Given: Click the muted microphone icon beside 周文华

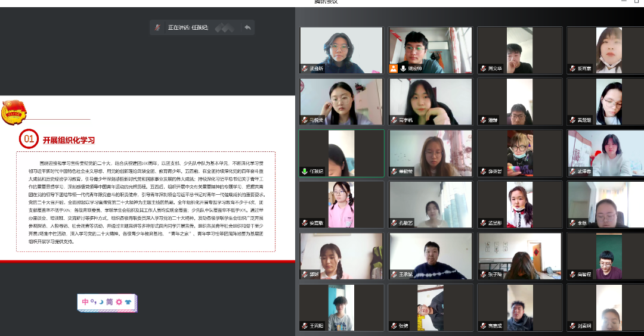Looking at the screenshot, I should click(482, 69).
